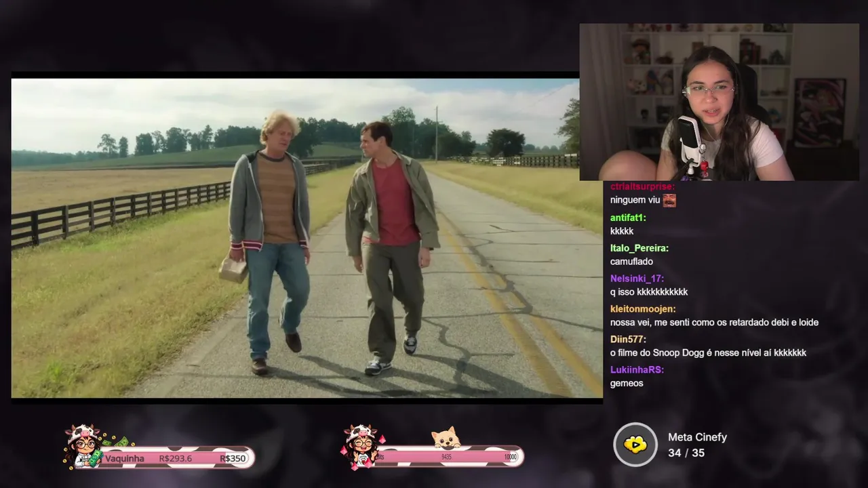This screenshot has height=488, width=868.
Task: Click the chat message 'kkkkk'
Action: (622, 231)
